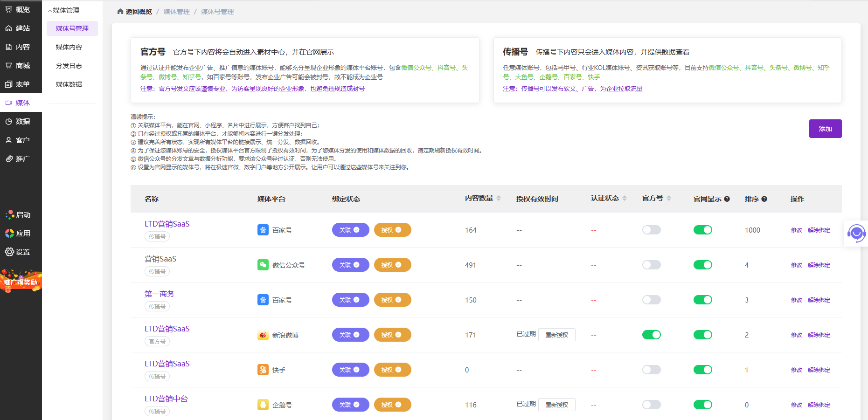This screenshot has width=868, height=420.
Task: Click the home icon in breadcrumb
Action: tap(120, 12)
